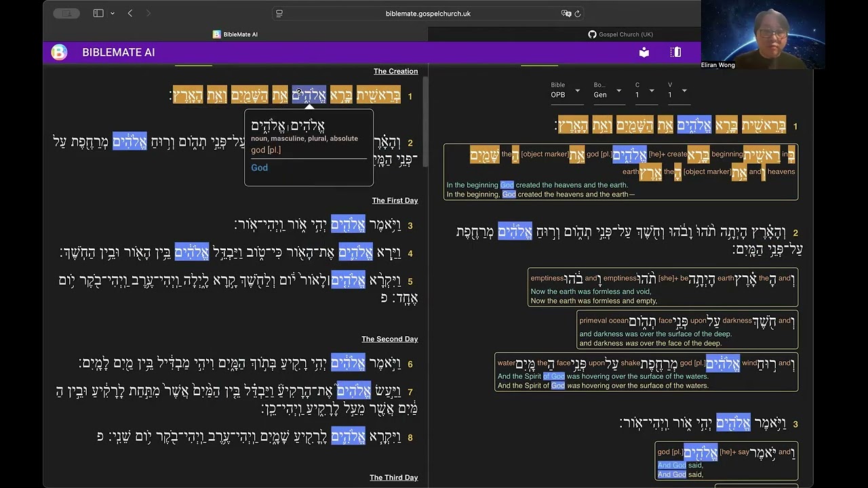Click the Safari translate icon in address bar
Viewport: 868px width, 488px height.
(x=566, y=14)
